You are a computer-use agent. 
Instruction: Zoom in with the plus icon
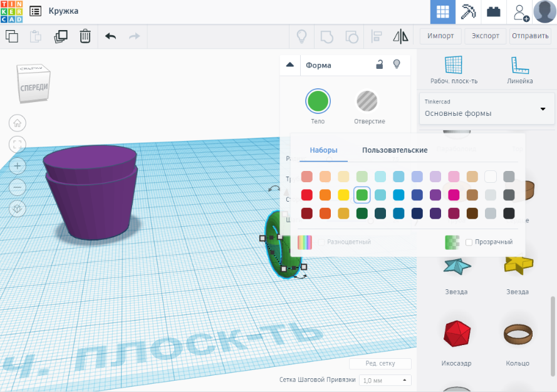click(18, 166)
